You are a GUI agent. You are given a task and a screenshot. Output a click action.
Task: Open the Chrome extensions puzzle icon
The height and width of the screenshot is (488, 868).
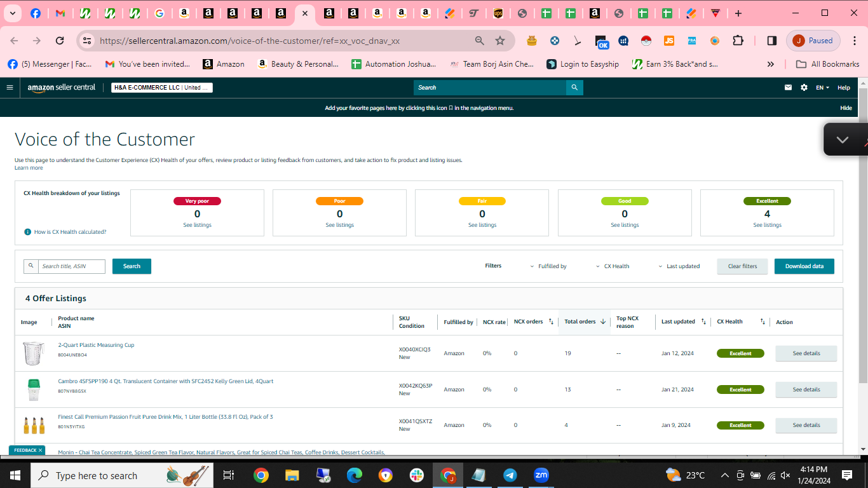click(738, 41)
